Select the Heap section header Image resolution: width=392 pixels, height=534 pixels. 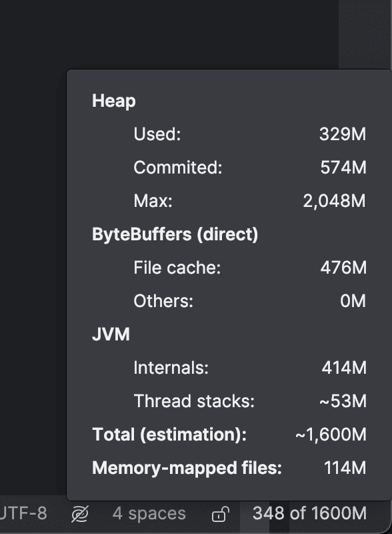pos(114,101)
